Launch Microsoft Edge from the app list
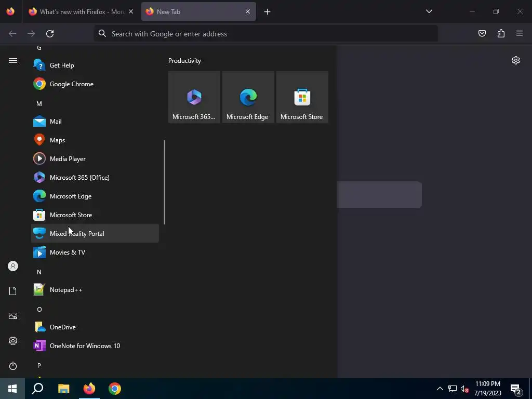The height and width of the screenshot is (399, 532). pos(95,196)
